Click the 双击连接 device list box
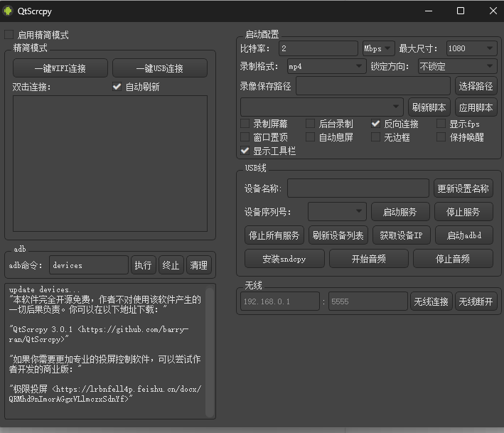This screenshot has height=433, width=504. (110, 164)
